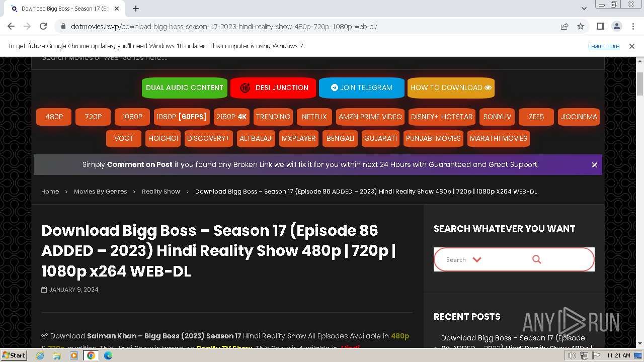Open Chrome three-dot menu
This screenshot has height=362, width=644.
[x=632, y=26]
